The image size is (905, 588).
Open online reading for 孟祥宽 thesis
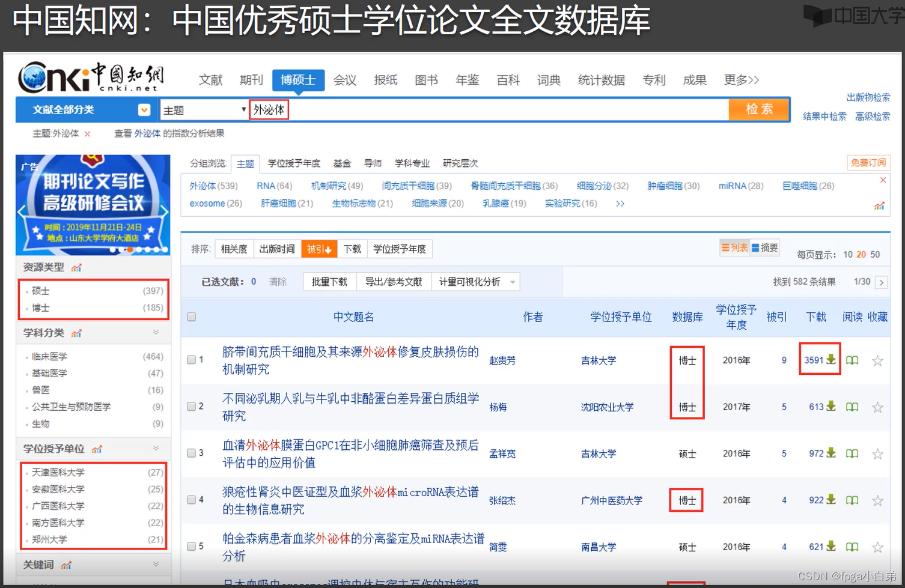click(x=852, y=453)
